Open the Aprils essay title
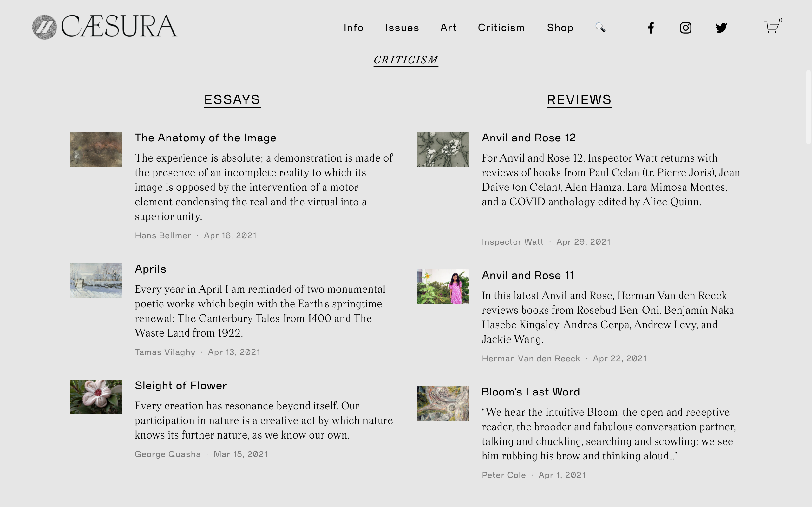 (x=150, y=269)
